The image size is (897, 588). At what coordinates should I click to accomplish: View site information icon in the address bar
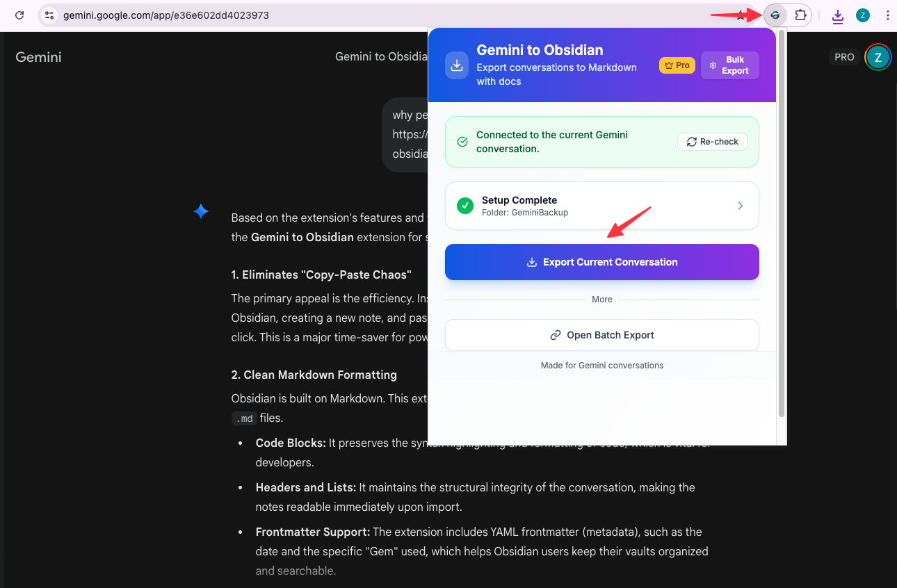[48, 15]
